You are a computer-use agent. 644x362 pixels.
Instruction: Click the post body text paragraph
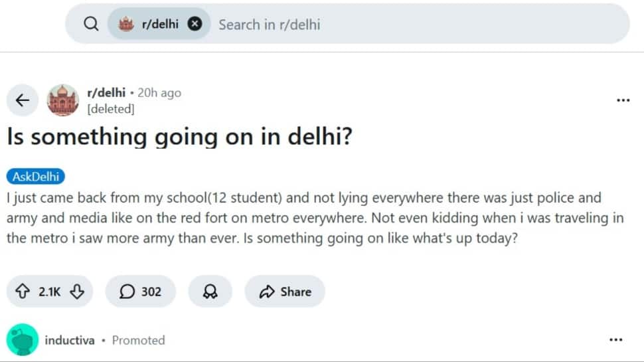tap(312, 218)
